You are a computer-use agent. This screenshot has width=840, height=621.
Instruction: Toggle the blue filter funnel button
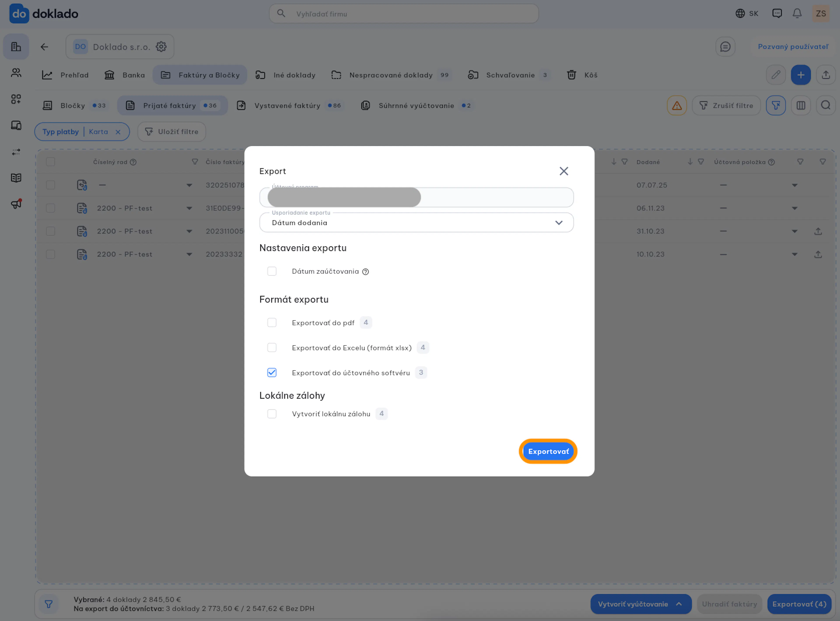[775, 106]
